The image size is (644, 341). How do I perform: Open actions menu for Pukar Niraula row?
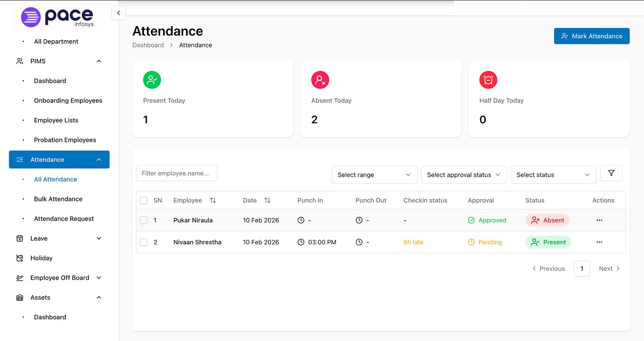(x=599, y=220)
